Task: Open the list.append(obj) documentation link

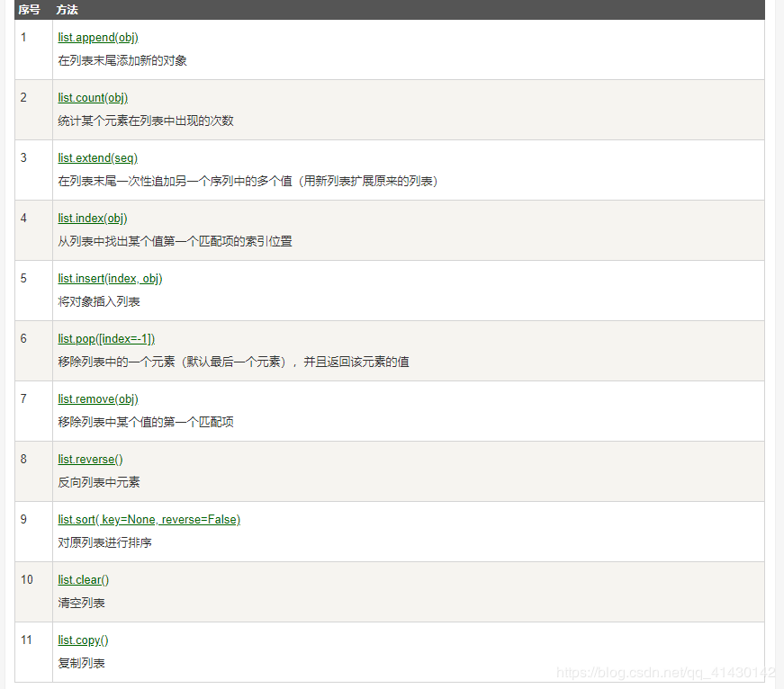Action: pyautogui.click(x=97, y=37)
